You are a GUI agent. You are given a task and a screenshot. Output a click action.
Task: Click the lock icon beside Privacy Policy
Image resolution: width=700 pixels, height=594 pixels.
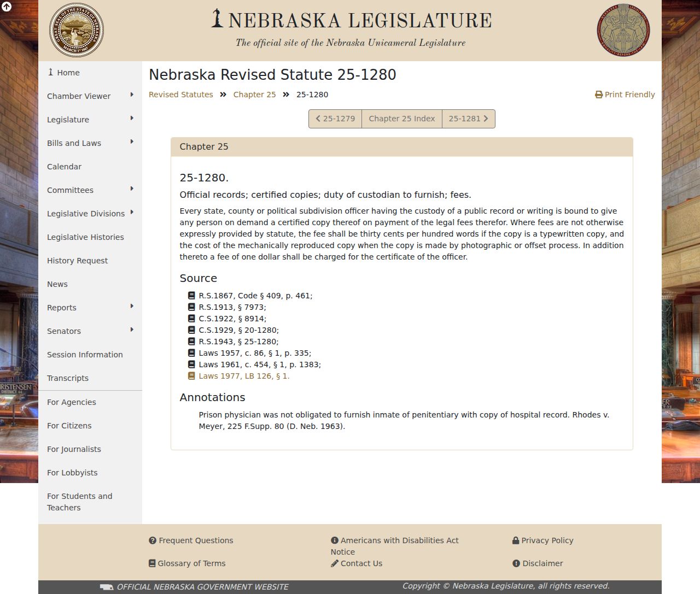click(x=516, y=540)
